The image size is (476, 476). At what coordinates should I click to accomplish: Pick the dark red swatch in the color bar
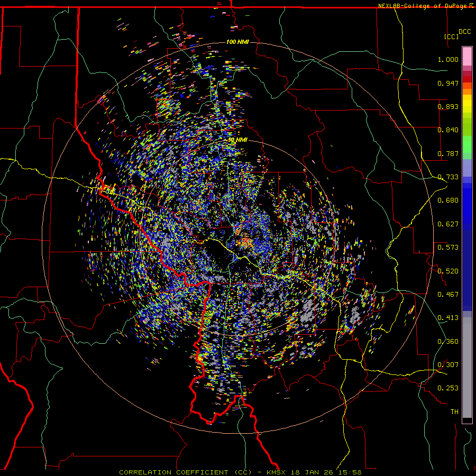(x=467, y=79)
